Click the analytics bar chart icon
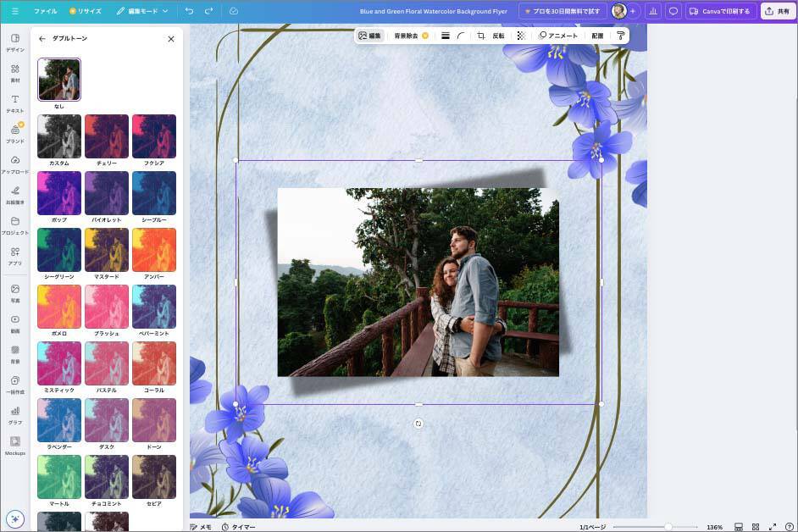Image resolution: width=798 pixels, height=532 pixels. (x=652, y=11)
